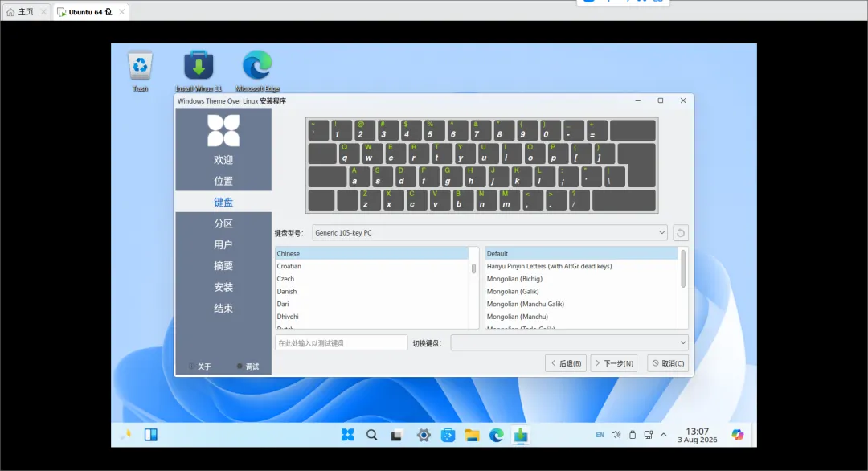The height and width of the screenshot is (471, 868).
Task: Open the widgets panel icon in taskbar
Action: [x=150, y=435]
